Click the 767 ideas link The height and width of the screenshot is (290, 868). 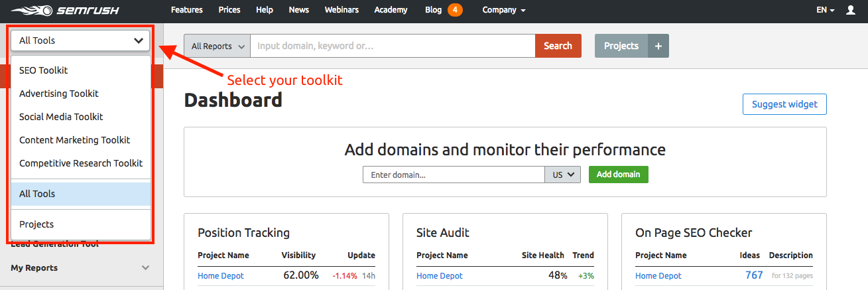click(754, 275)
